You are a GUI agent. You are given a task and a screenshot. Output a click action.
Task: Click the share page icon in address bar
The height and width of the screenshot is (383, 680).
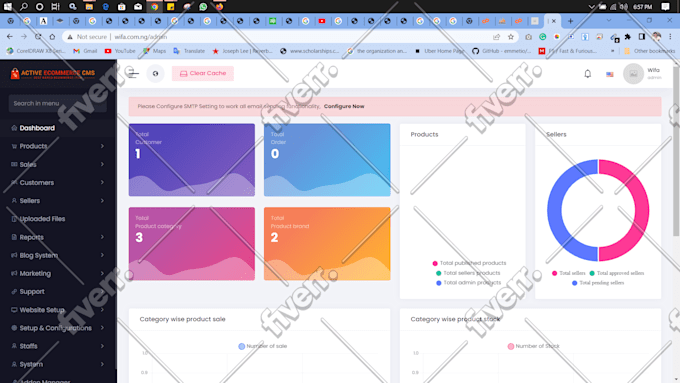(x=497, y=37)
